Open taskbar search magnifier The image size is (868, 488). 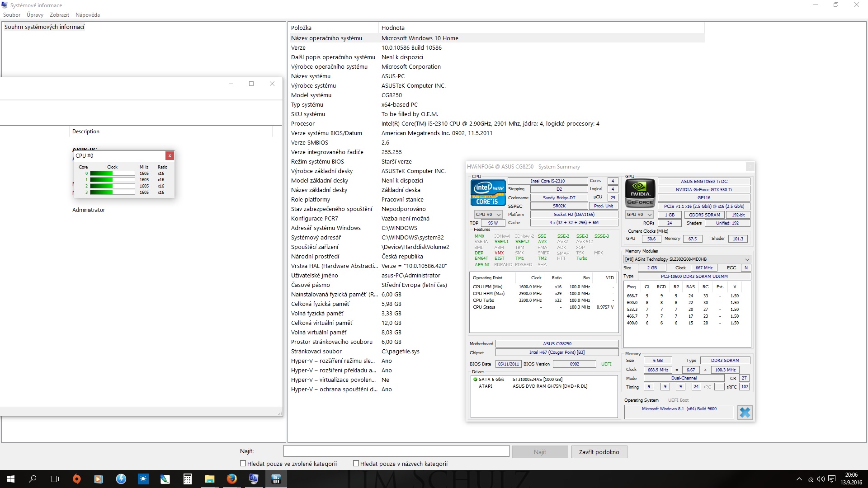coord(33,479)
